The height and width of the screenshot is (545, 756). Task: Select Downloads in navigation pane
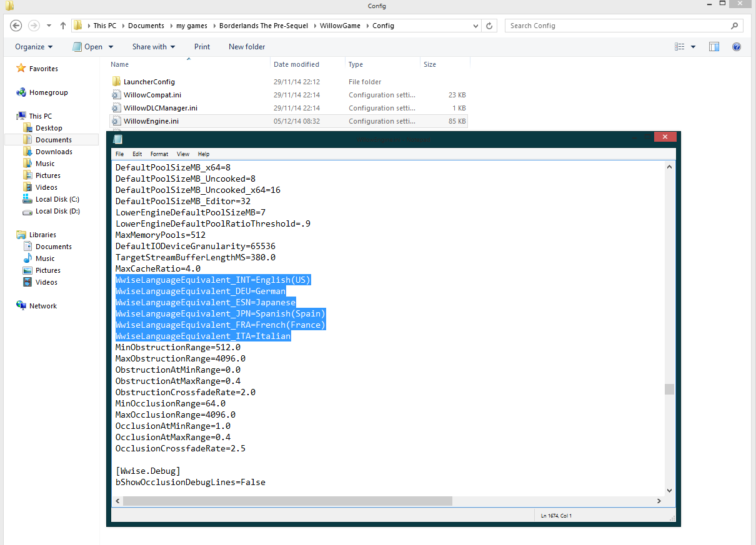point(54,152)
